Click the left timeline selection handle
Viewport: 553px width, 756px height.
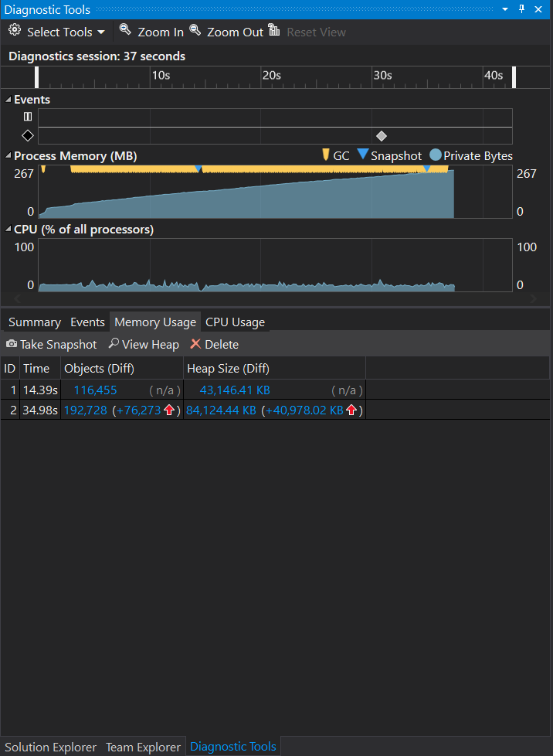(x=36, y=77)
